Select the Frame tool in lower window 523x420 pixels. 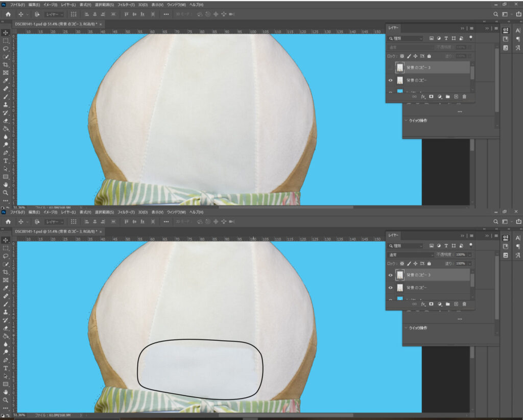point(6,280)
